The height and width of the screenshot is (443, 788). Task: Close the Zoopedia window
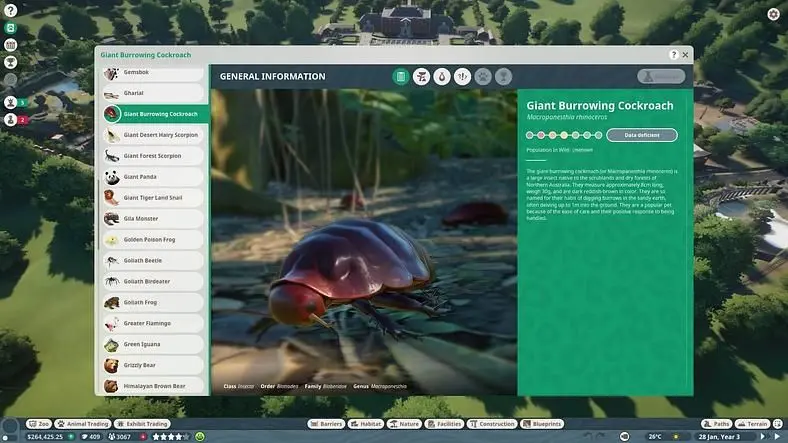click(685, 55)
